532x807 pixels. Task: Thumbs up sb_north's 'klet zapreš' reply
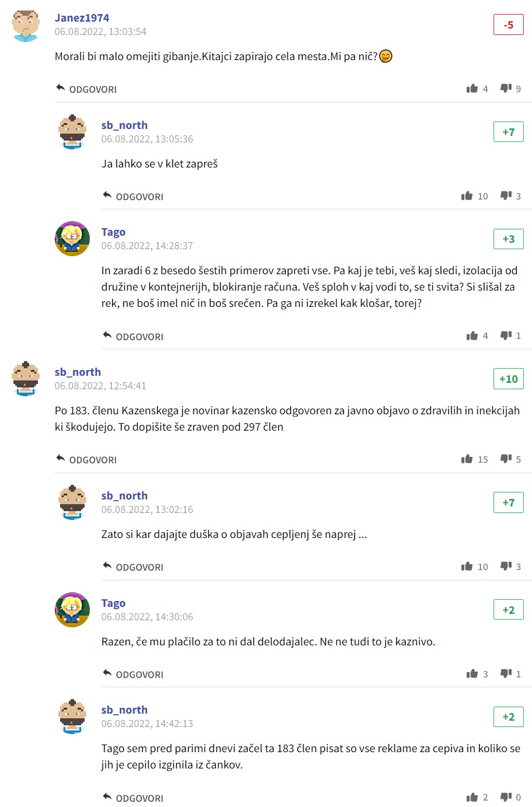[x=467, y=196]
